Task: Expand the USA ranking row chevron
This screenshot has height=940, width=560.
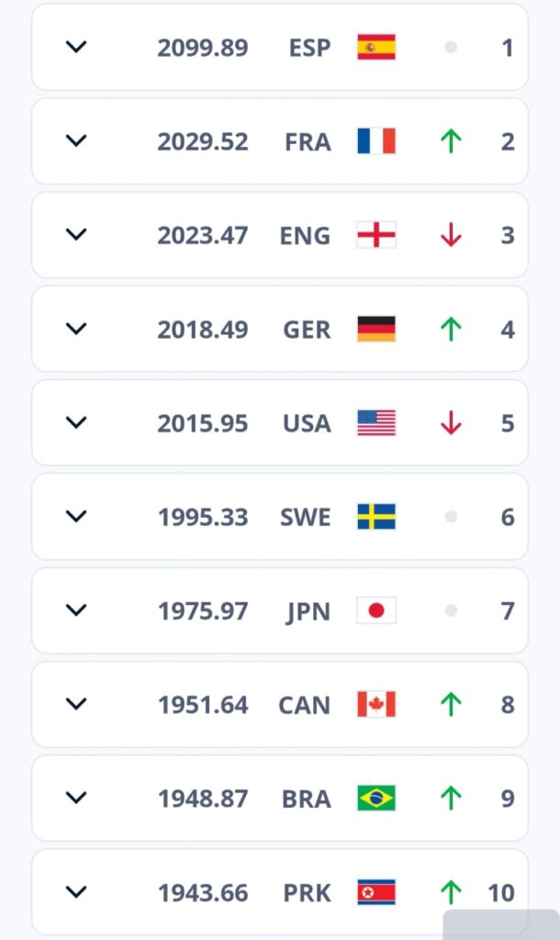Action: click(x=76, y=422)
